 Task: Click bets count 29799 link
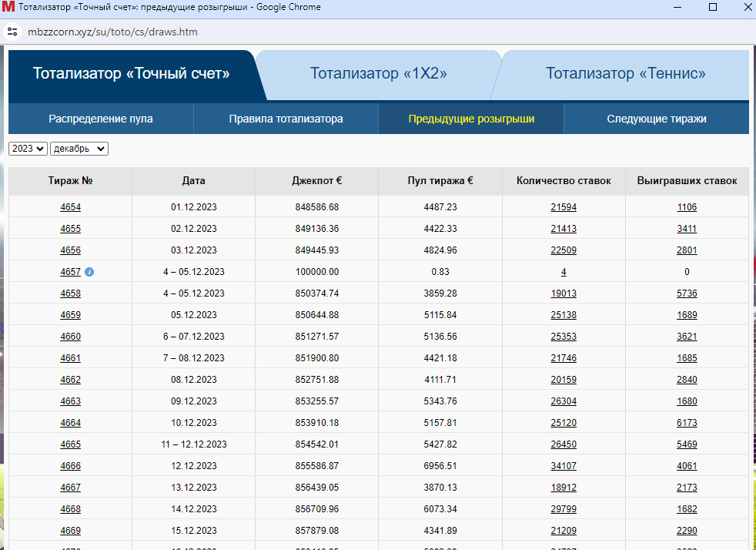click(564, 509)
